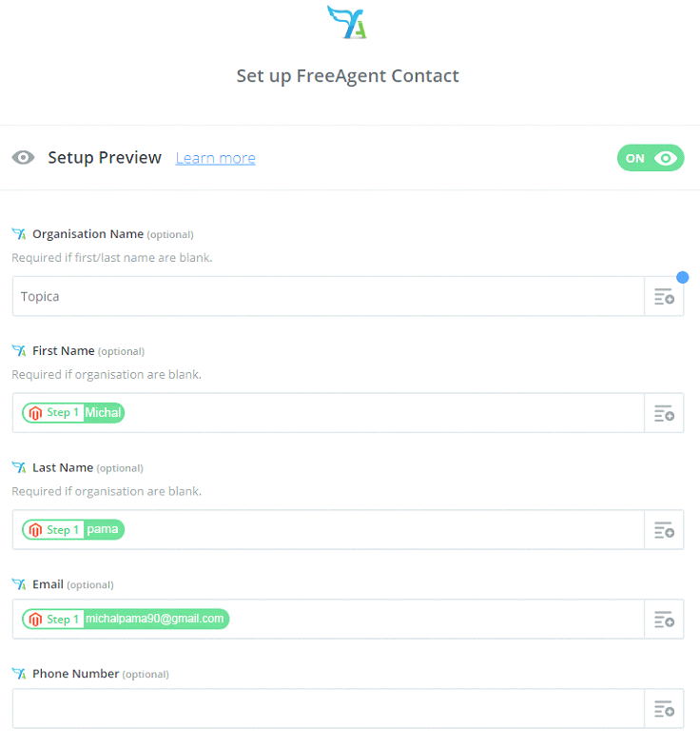Open insert-field button for Last Name

(664, 530)
